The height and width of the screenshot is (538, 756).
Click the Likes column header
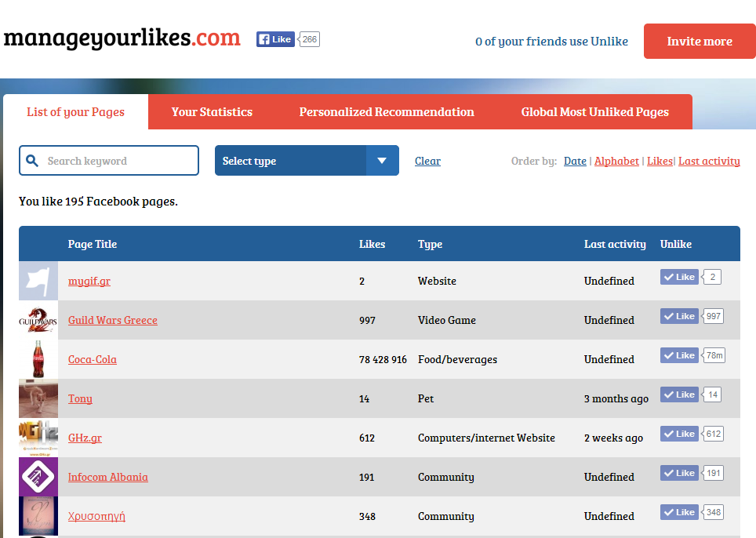point(373,244)
